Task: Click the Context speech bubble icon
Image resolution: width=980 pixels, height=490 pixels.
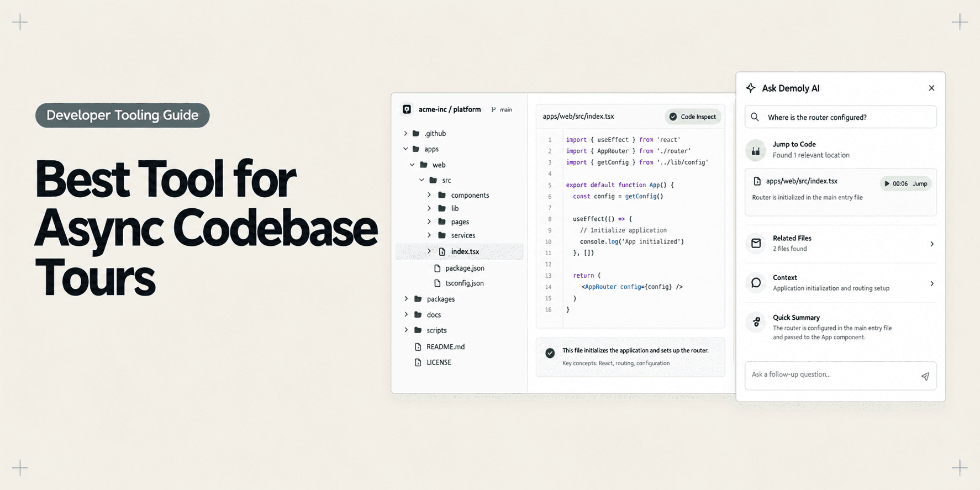Action: pyautogui.click(x=756, y=283)
